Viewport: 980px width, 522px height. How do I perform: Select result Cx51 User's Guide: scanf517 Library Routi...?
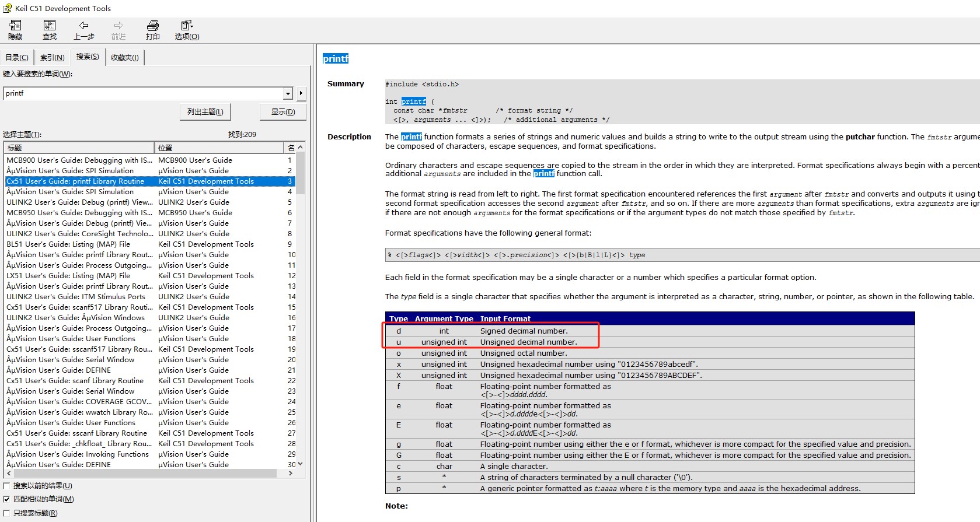tap(150, 307)
